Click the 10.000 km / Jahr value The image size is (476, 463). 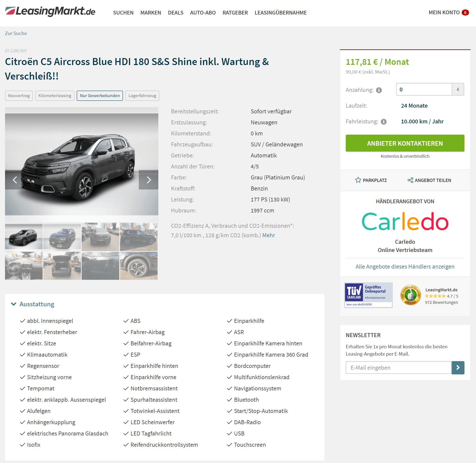(x=422, y=121)
